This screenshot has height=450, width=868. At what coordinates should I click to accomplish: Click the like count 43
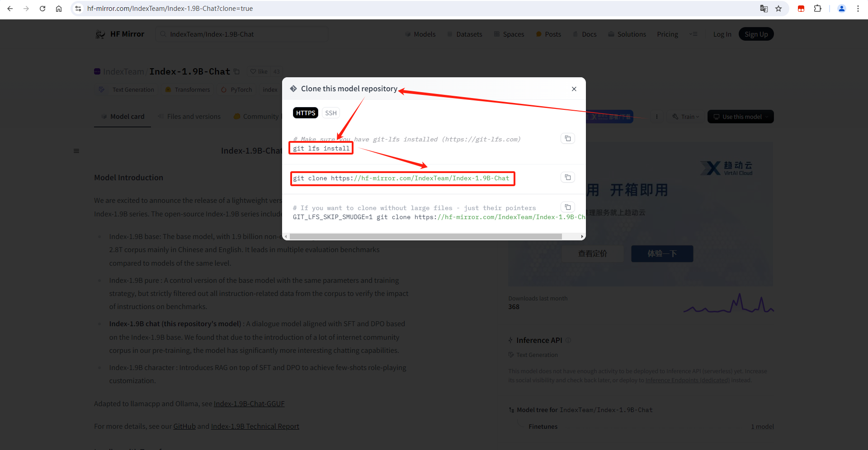click(x=276, y=71)
